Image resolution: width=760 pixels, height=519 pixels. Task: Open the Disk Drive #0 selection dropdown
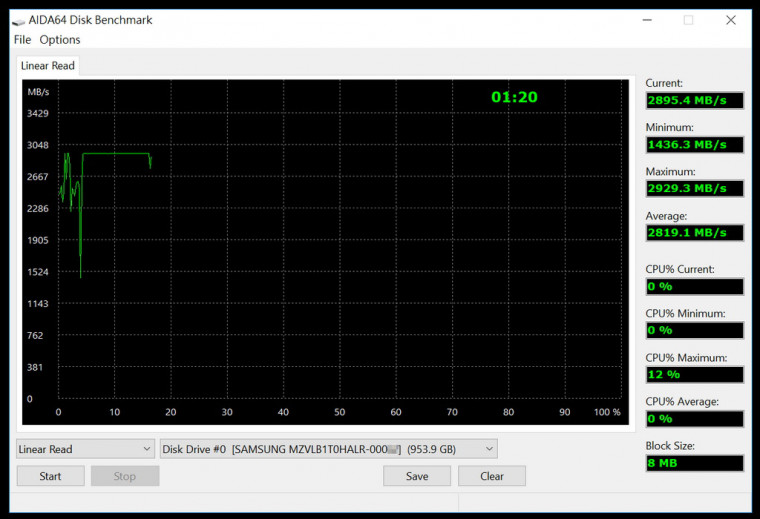click(328, 449)
